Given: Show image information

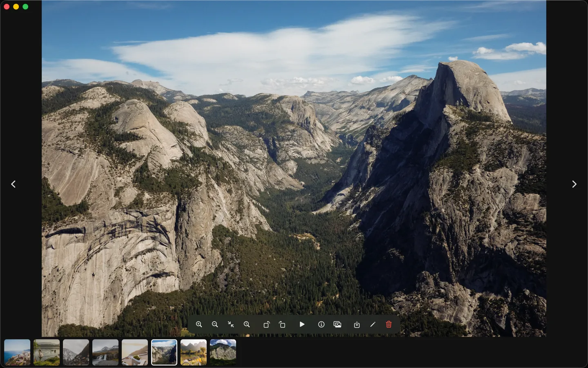Looking at the screenshot, I should (321, 324).
